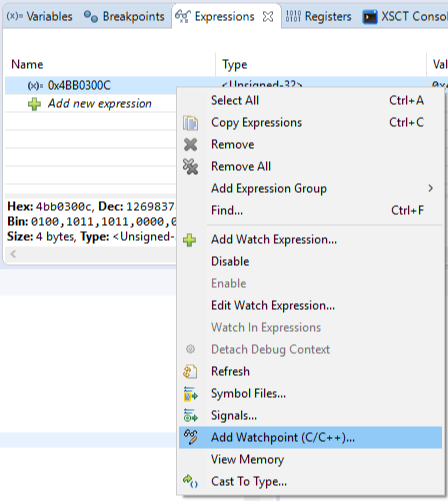Click the double-X Remove All icon
Viewport: 448px width, 501px height.
pyautogui.click(x=190, y=167)
